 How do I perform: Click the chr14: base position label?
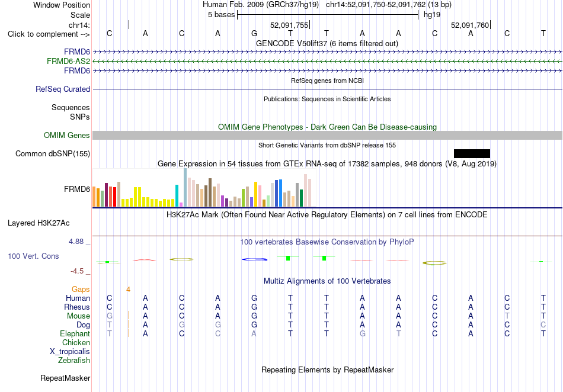79,25
